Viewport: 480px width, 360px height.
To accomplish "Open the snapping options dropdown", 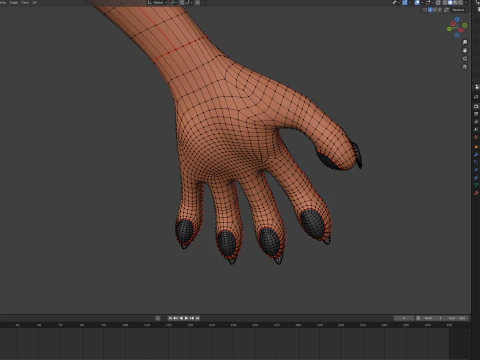I will pyautogui.click(x=188, y=2).
